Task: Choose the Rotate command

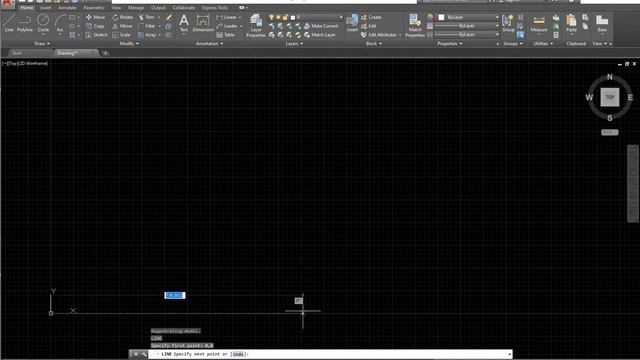Action: pyautogui.click(x=122, y=17)
